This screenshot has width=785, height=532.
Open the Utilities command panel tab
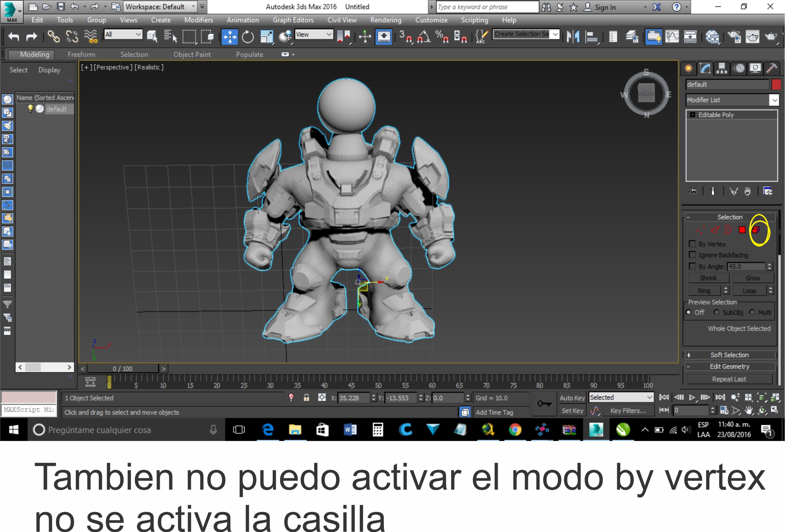tap(772, 69)
